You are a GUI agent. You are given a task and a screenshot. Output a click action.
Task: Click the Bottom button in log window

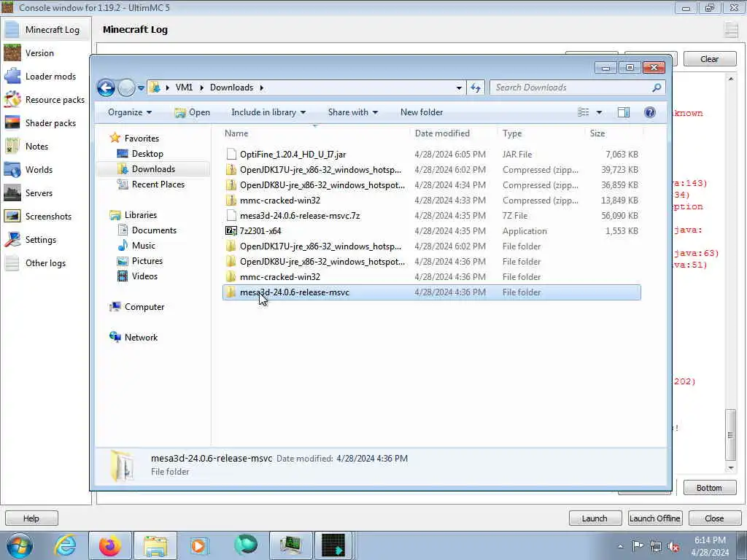pyautogui.click(x=709, y=488)
